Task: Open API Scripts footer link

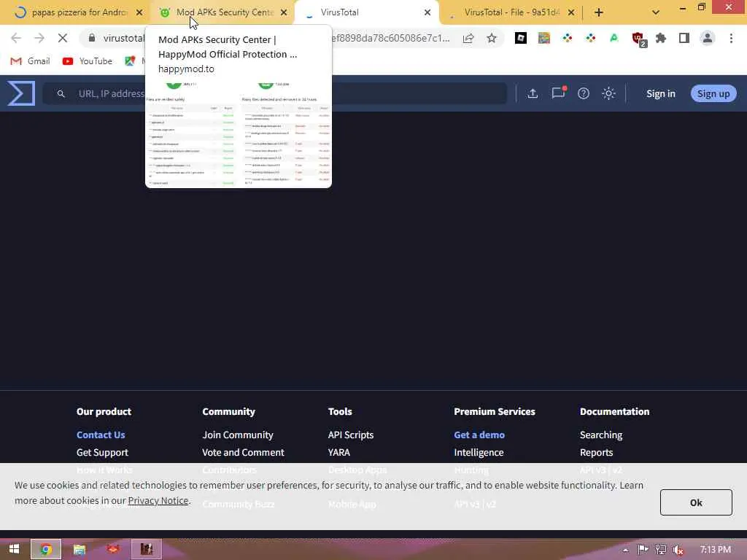Action: [x=351, y=435]
